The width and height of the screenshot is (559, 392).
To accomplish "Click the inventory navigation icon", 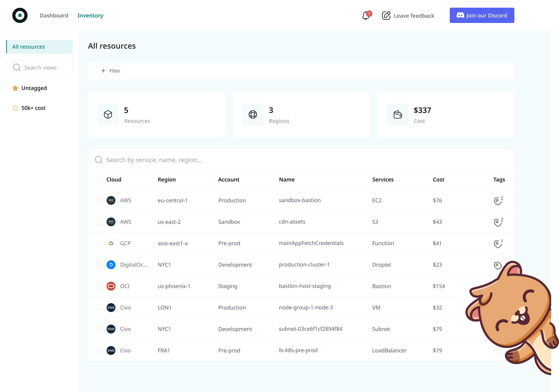I will 91,15.
